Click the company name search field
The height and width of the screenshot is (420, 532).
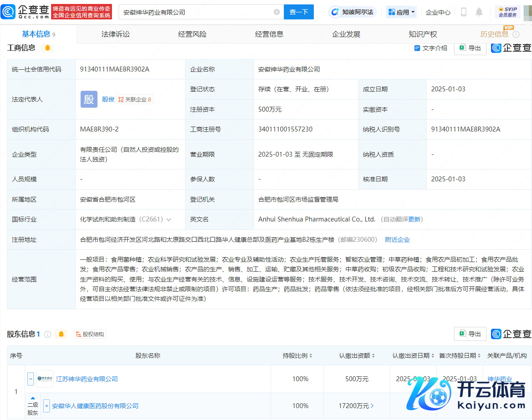[196, 12]
